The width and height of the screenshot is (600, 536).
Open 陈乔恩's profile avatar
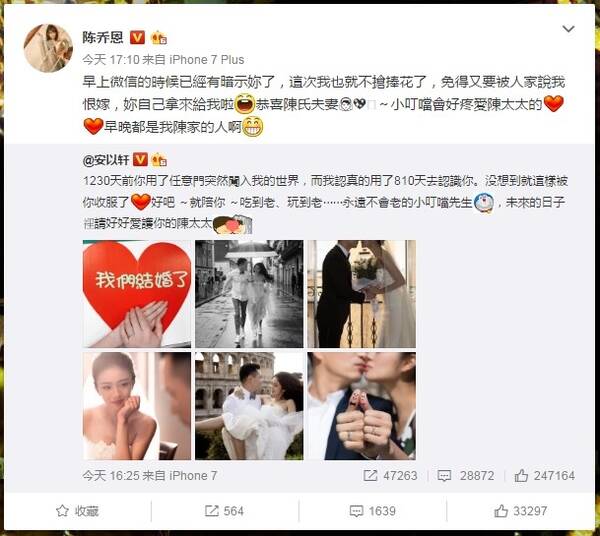pyautogui.click(x=48, y=48)
